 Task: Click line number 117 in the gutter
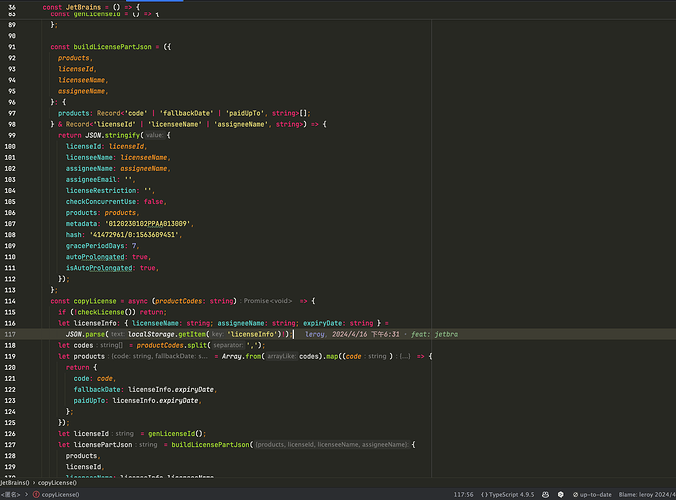[x=10, y=334]
